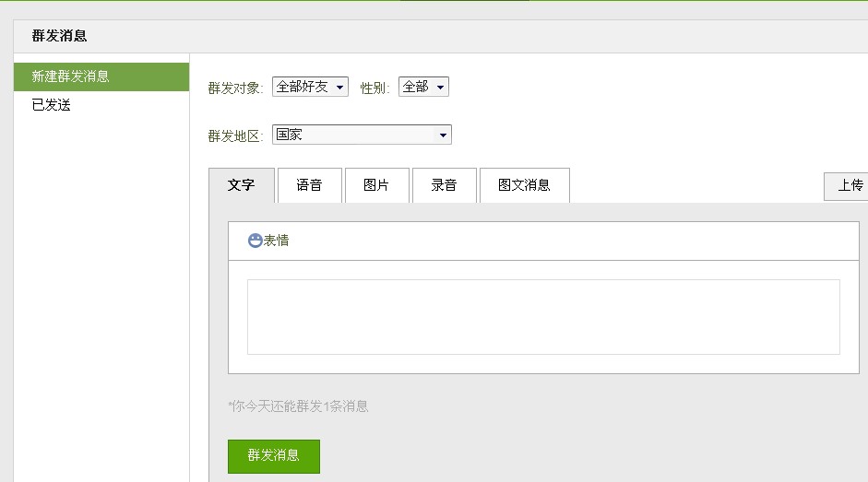Click the 你今天还能群发1条消息 hint text
Image resolution: width=868 pixels, height=482 pixels.
[298, 406]
